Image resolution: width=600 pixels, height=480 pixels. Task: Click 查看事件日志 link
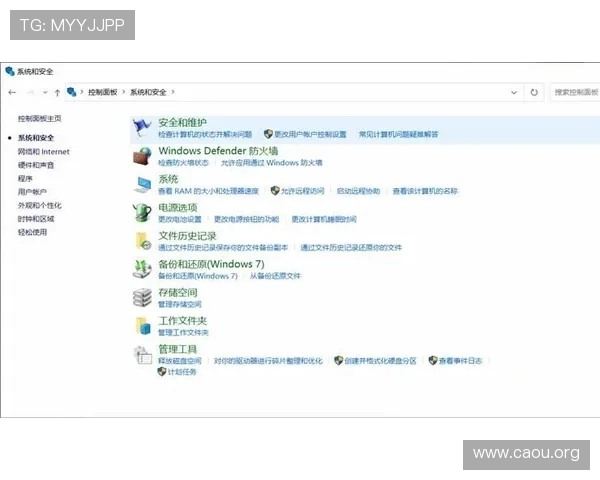point(460,361)
